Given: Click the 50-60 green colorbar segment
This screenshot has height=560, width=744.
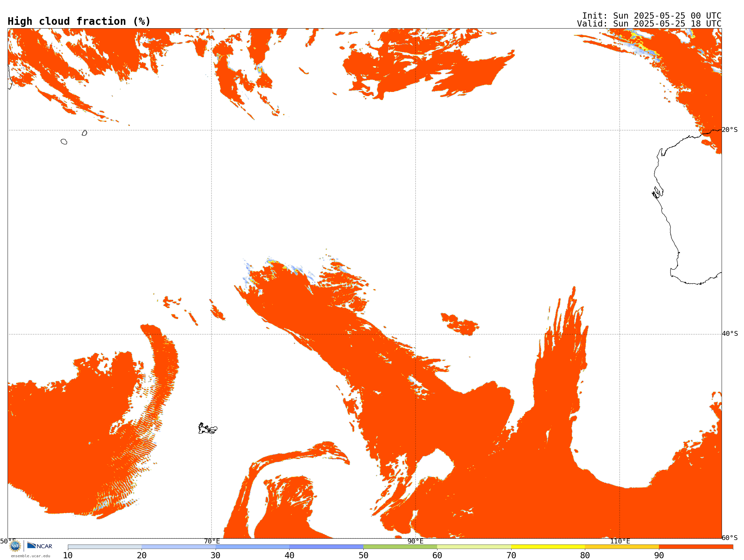Looking at the screenshot, I should point(400,547).
